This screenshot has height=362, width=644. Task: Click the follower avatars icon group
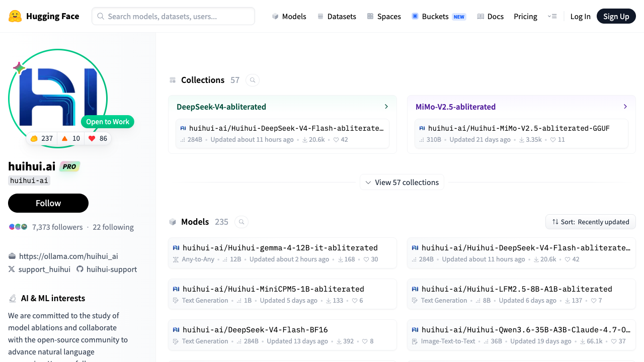tap(18, 227)
